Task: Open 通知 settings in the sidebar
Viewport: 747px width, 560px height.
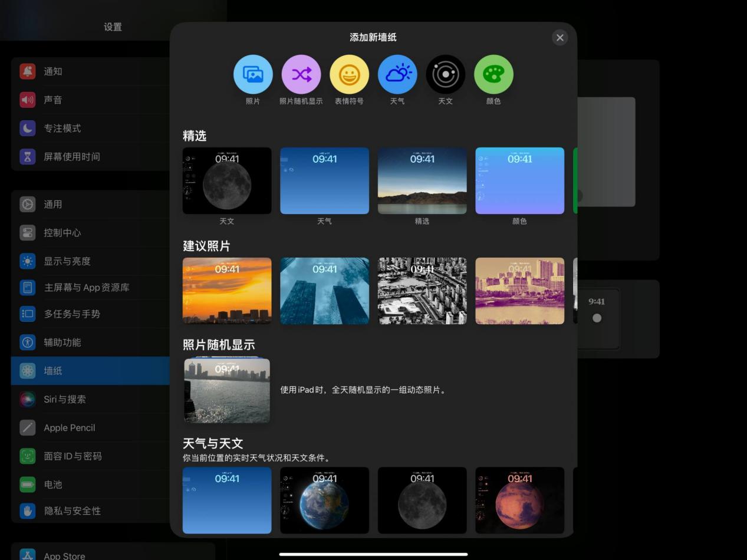Action: [x=53, y=71]
